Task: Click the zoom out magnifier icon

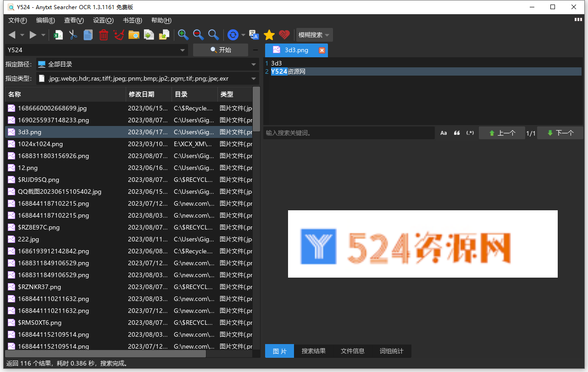Action: pos(199,35)
